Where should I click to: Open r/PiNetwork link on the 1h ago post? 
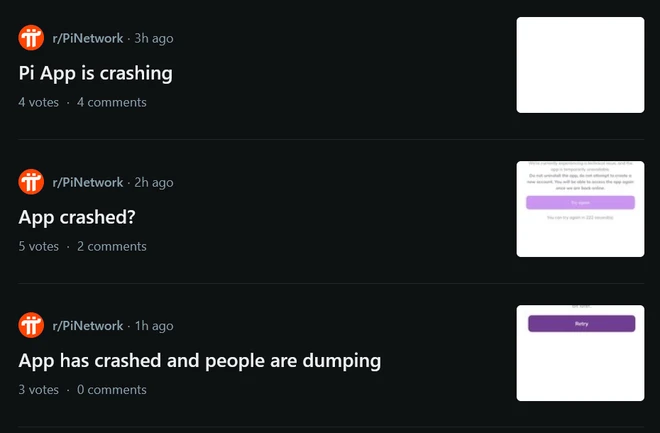(88, 326)
